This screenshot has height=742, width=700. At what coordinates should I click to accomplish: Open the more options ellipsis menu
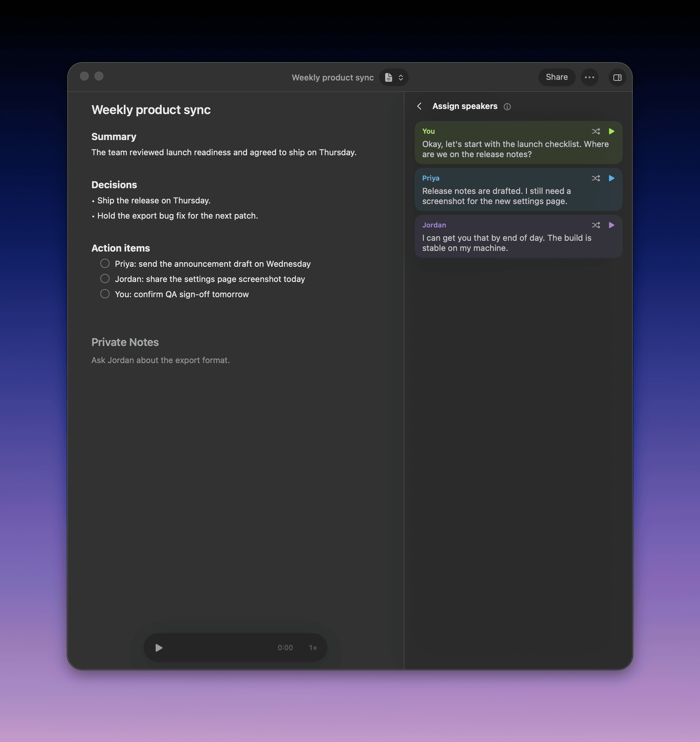point(590,77)
